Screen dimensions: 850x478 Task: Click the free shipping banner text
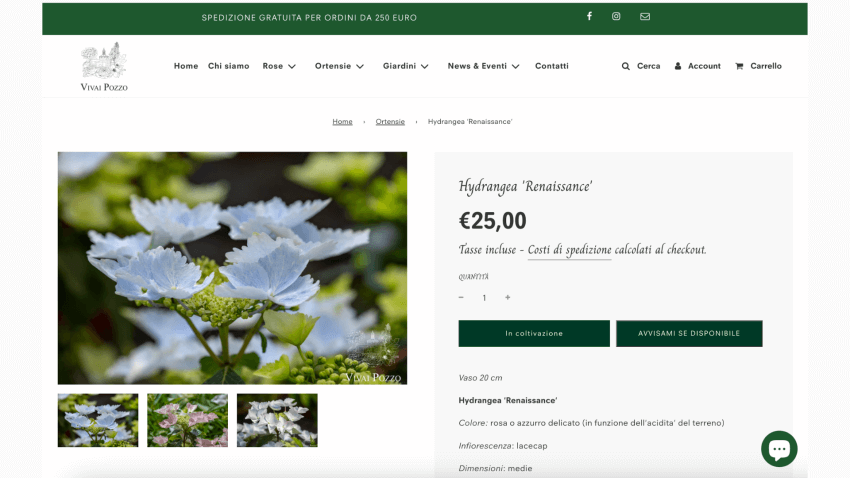tap(309, 18)
